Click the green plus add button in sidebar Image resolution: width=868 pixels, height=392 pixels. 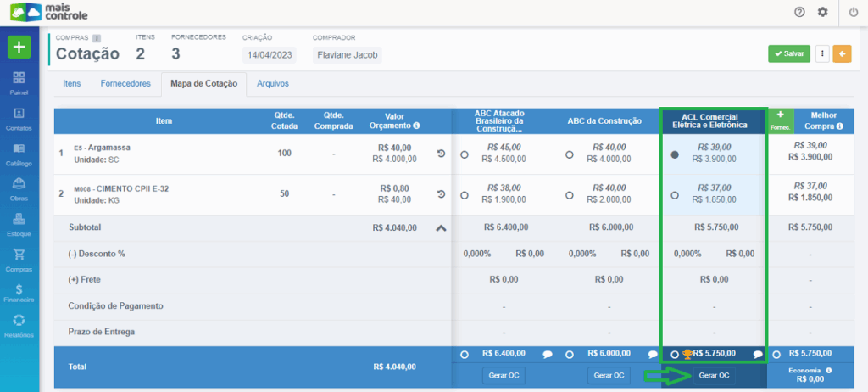[x=19, y=47]
